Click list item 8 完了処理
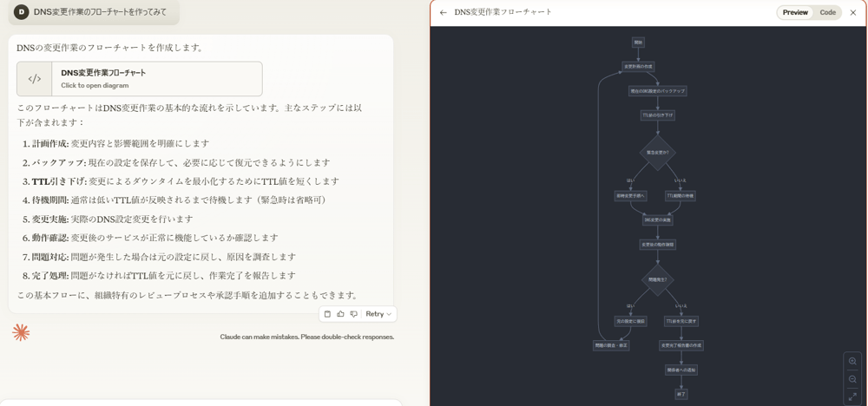Screen dimensions: 868x406 tap(159, 276)
